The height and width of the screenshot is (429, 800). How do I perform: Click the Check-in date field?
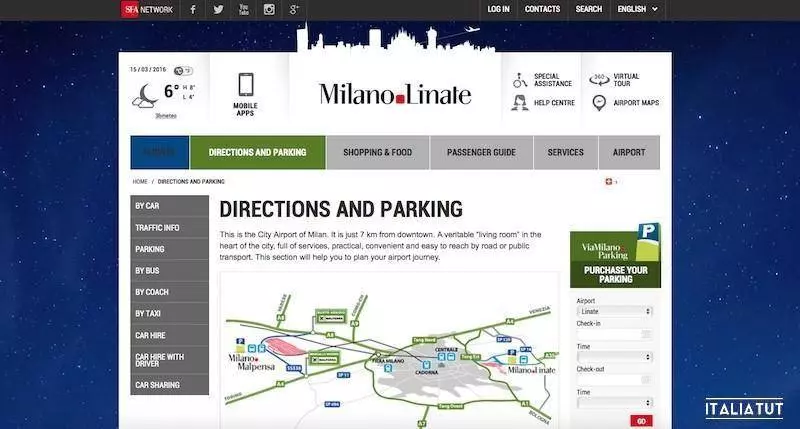[x=615, y=334]
